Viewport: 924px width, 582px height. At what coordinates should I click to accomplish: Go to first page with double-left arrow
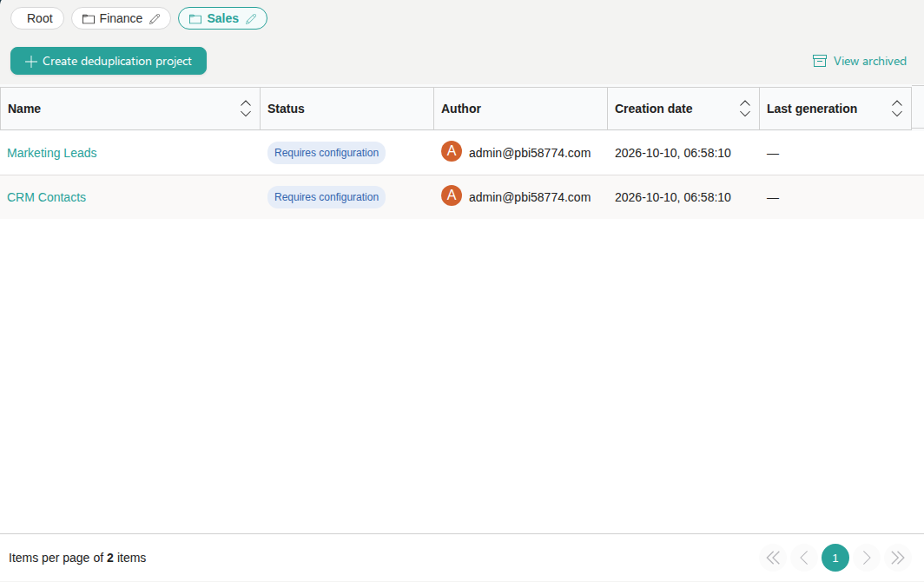pos(773,558)
